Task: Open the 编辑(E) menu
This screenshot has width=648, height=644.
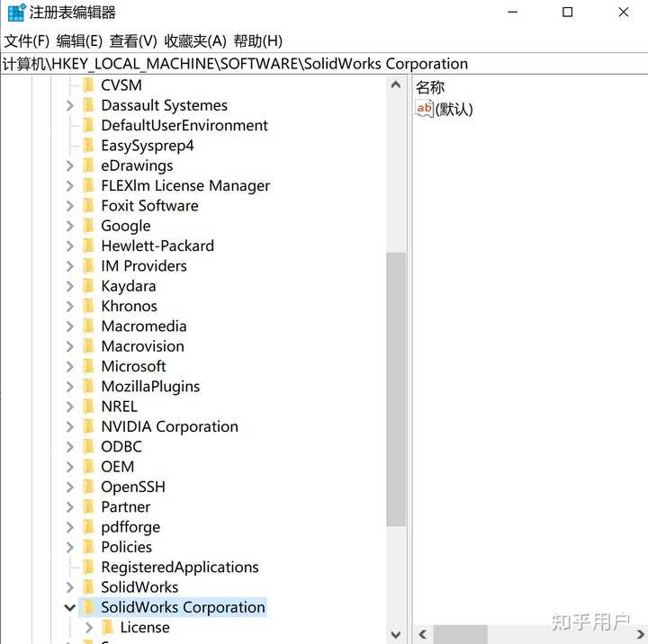Action: pyautogui.click(x=79, y=40)
